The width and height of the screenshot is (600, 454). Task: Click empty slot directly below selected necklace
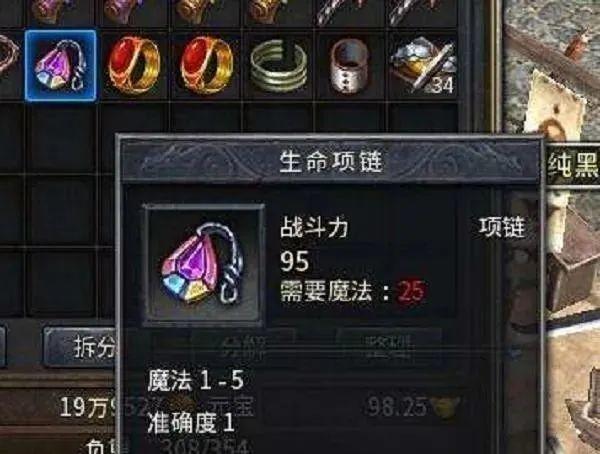click(60, 138)
